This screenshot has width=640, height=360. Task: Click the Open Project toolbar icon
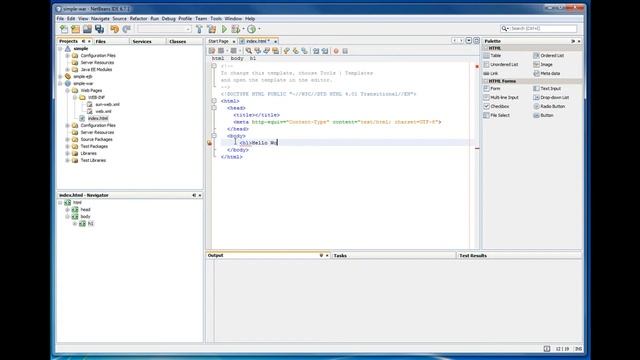(87, 29)
